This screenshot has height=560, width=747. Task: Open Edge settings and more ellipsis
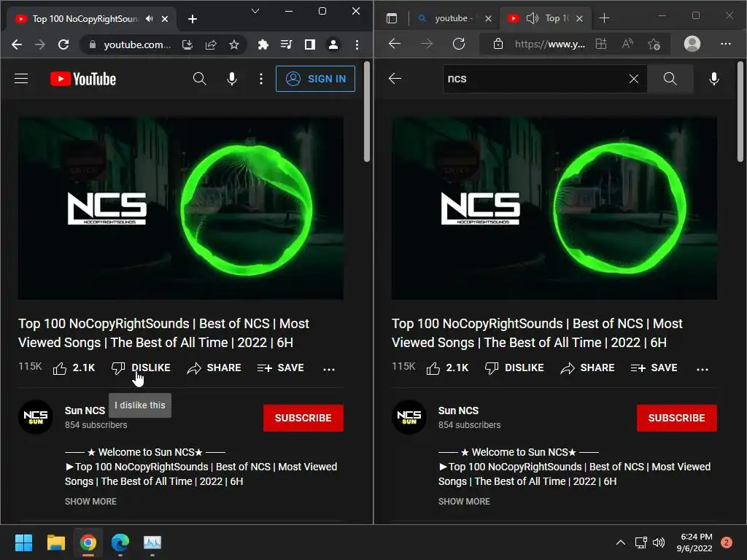[726, 43]
